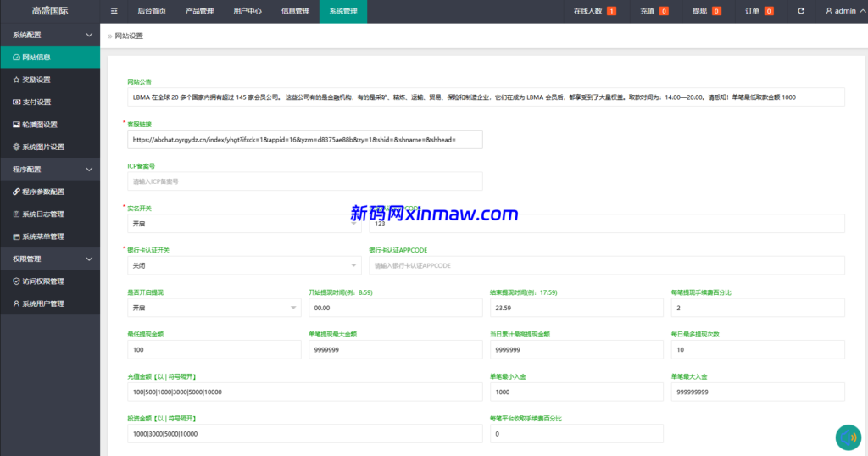
Task: Open the 银行卡认证开关 dropdown
Action: (x=244, y=265)
